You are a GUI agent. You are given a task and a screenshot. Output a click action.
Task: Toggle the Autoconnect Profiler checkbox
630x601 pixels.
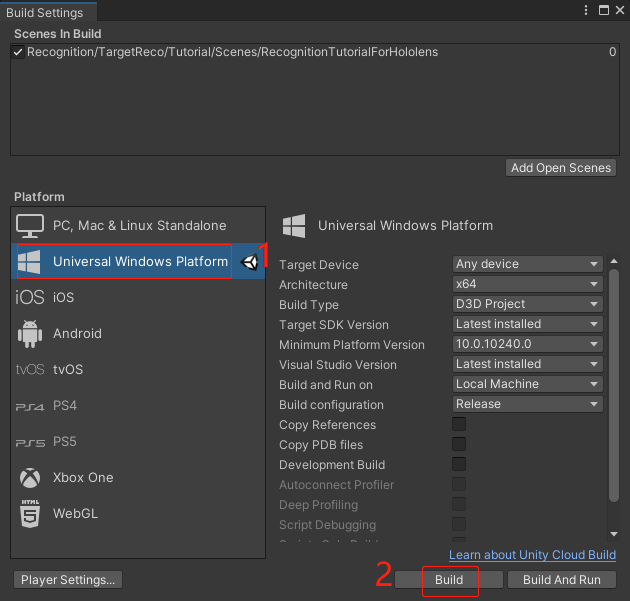click(459, 484)
